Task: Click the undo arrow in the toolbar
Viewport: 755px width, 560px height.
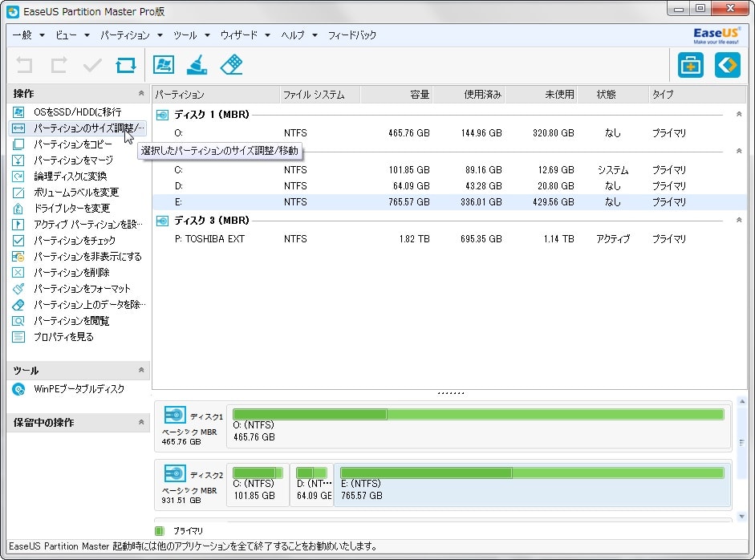Action: click(25, 65)
